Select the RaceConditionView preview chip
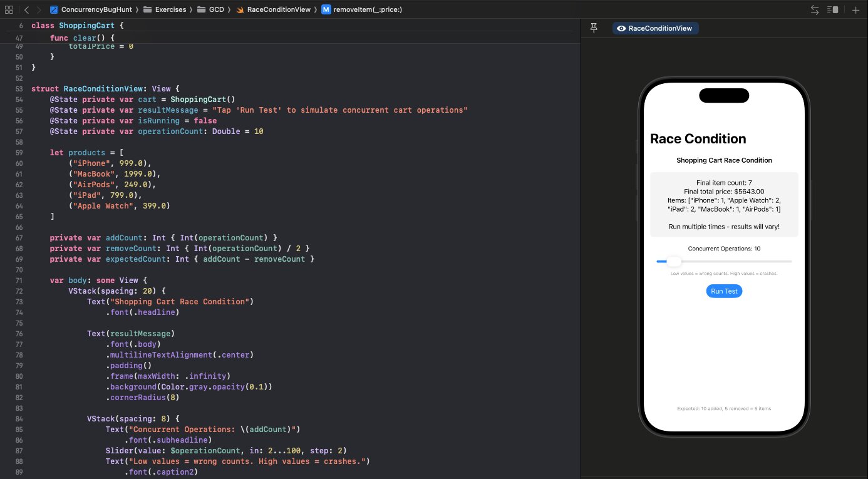 [655, 28]
